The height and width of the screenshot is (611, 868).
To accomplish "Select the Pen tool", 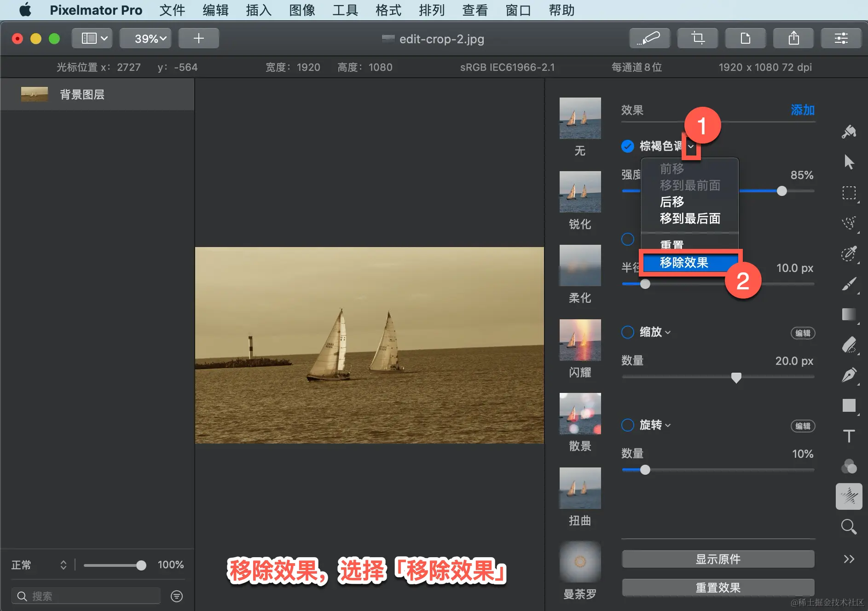I will coord(849,375).
